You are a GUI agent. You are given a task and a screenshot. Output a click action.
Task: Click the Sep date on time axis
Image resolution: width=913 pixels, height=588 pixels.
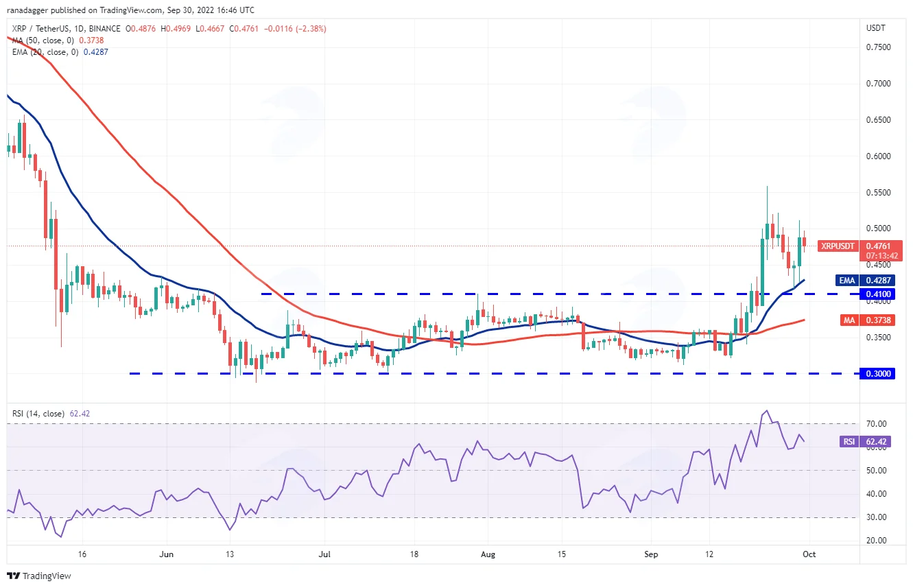pyautogui.click(x=652, y=554)
